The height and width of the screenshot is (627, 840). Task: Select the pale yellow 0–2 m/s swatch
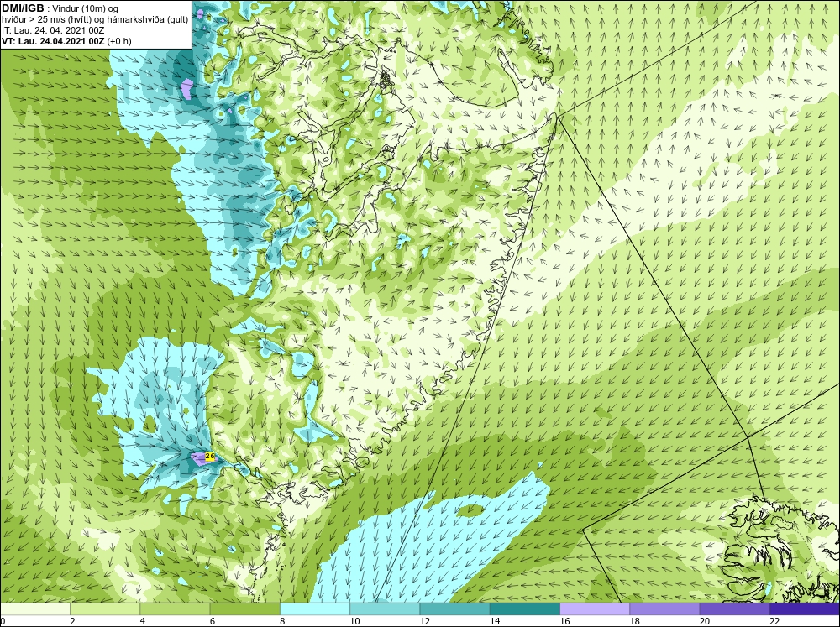pyautogui.click(x=34, y=609)
